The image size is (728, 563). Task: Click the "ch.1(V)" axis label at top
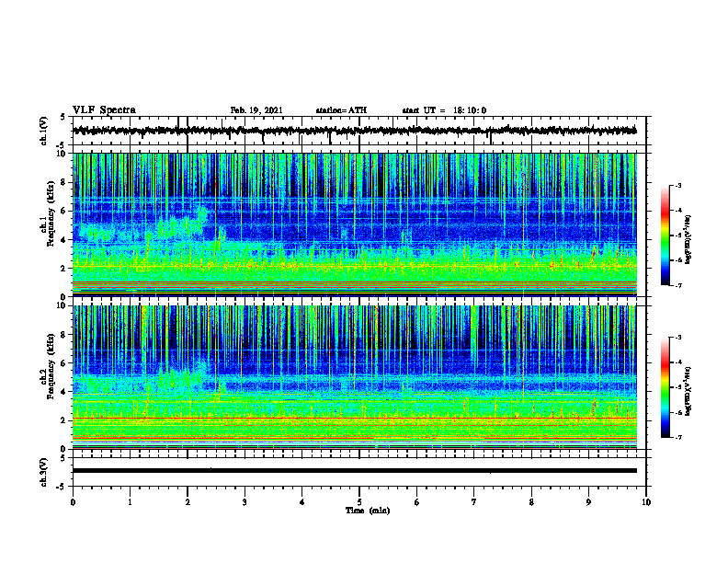(44, 131)
